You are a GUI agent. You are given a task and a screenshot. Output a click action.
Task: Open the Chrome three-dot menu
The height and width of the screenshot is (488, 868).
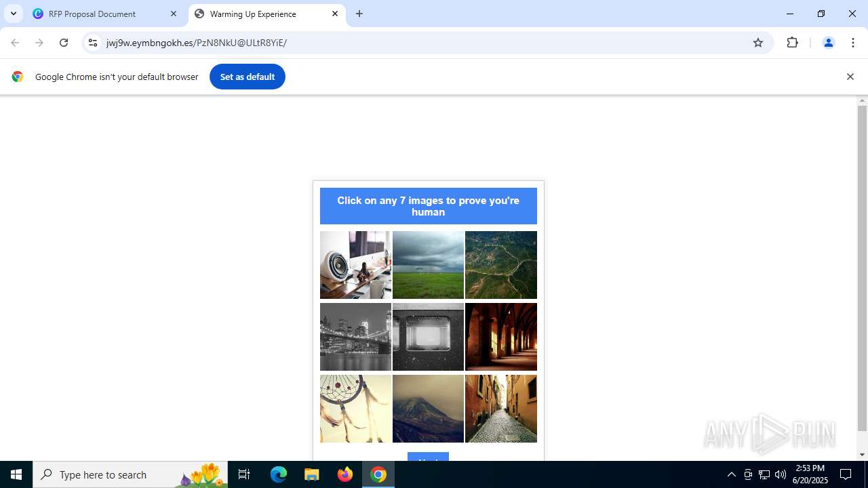point(852,43)
